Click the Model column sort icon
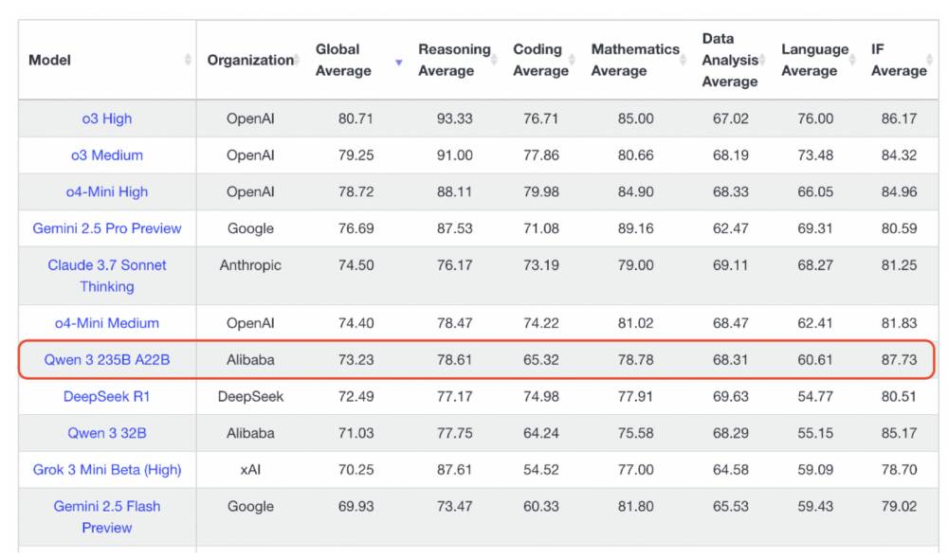This screenshot has width=948, height=560. point(188,60)
